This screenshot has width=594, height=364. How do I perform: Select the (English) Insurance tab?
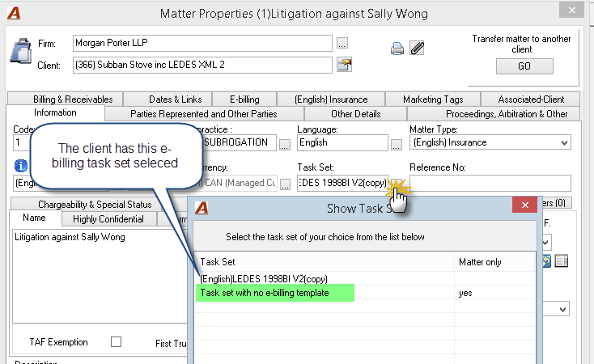[331, 99]
